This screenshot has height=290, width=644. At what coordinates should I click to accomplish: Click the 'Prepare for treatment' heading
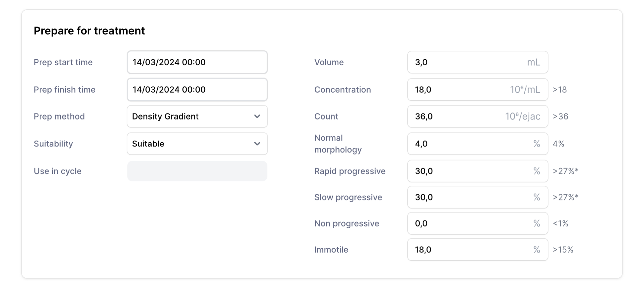89,31
